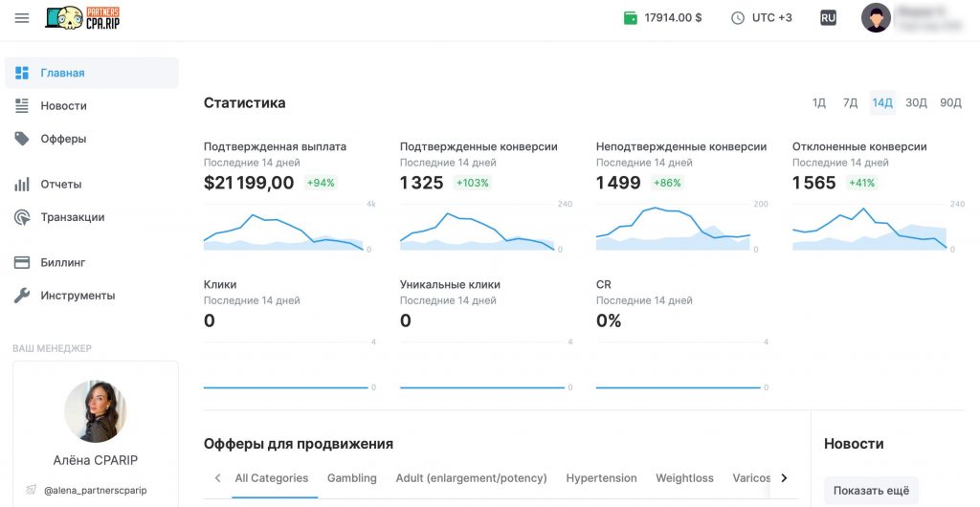Open the user avatar in header
This screenshot has width=980, height=507.
coord(876,18)
